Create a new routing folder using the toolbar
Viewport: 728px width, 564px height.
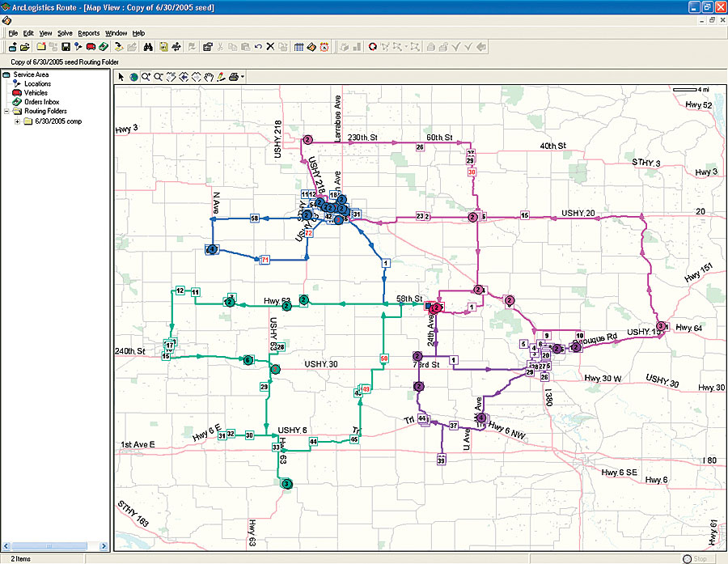41,47
